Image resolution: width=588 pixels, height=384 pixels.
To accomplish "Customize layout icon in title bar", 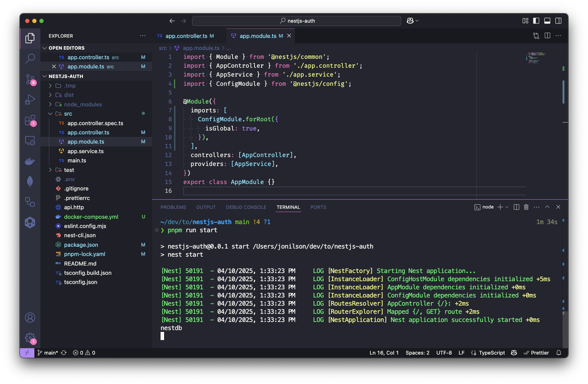I will (525, 21).
